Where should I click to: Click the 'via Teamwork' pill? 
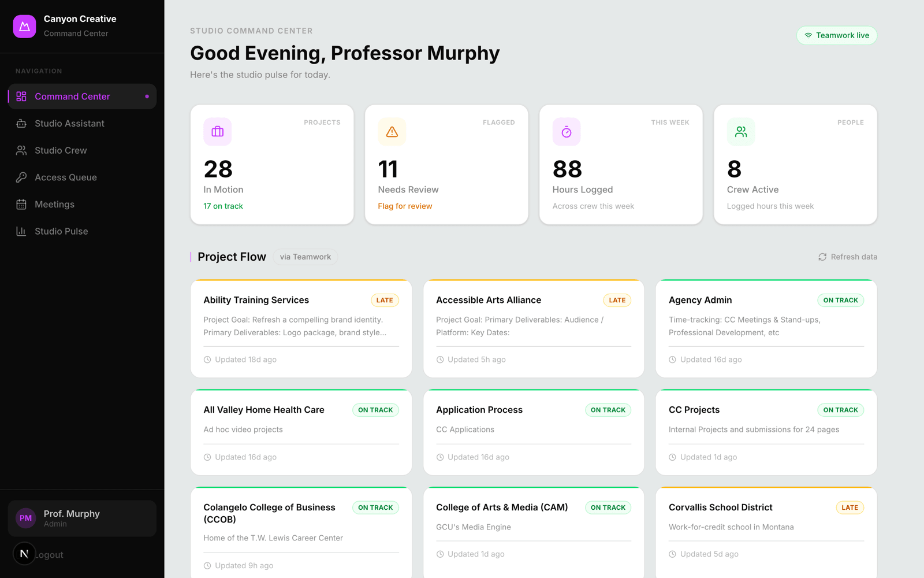coord(305,257)
